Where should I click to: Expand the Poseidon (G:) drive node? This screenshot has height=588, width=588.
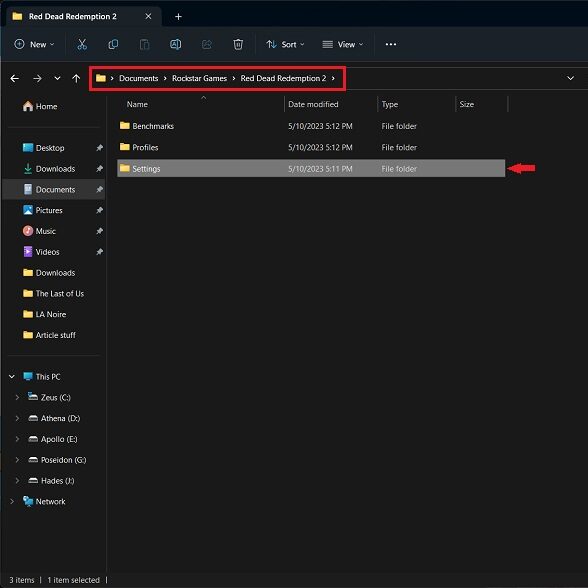(17, 460)
